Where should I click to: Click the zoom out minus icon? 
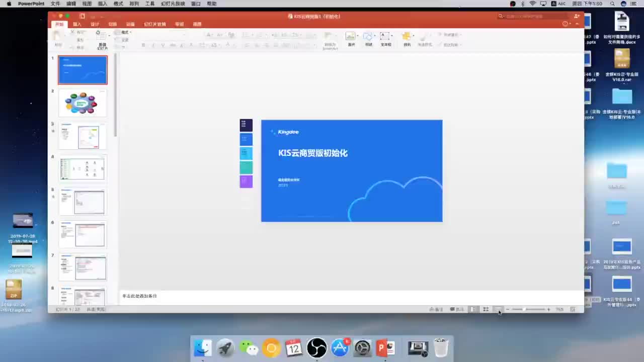coord(508,309)
